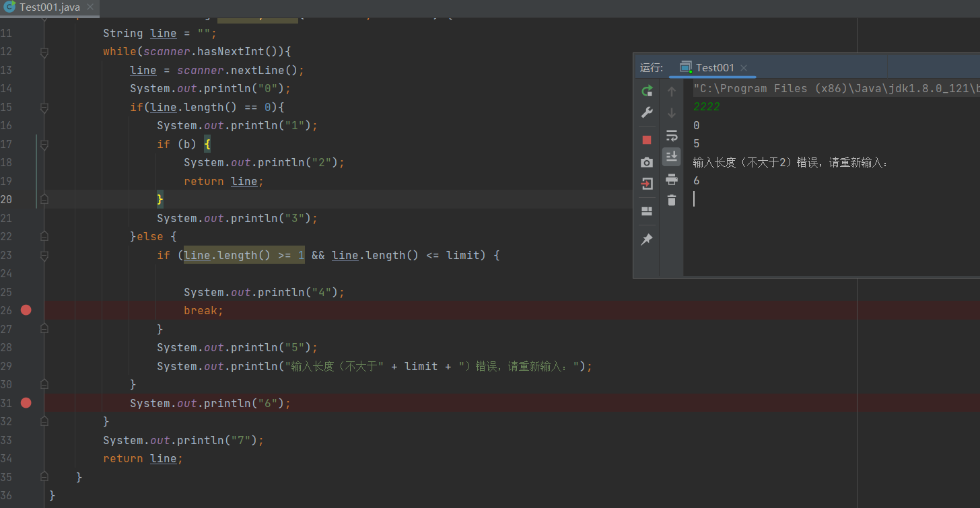Click the Java class icon on Test001.java tab
980x508 pixels.
9,7
